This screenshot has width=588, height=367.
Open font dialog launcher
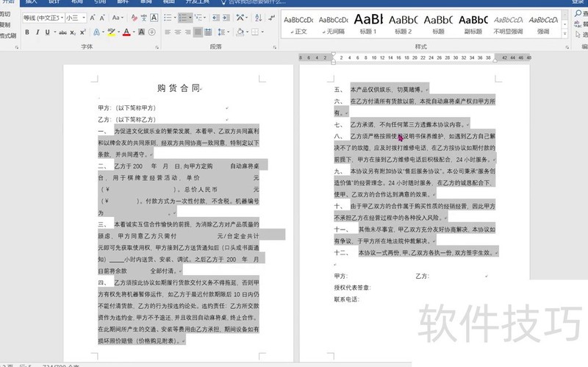click(x=157, y=47)
